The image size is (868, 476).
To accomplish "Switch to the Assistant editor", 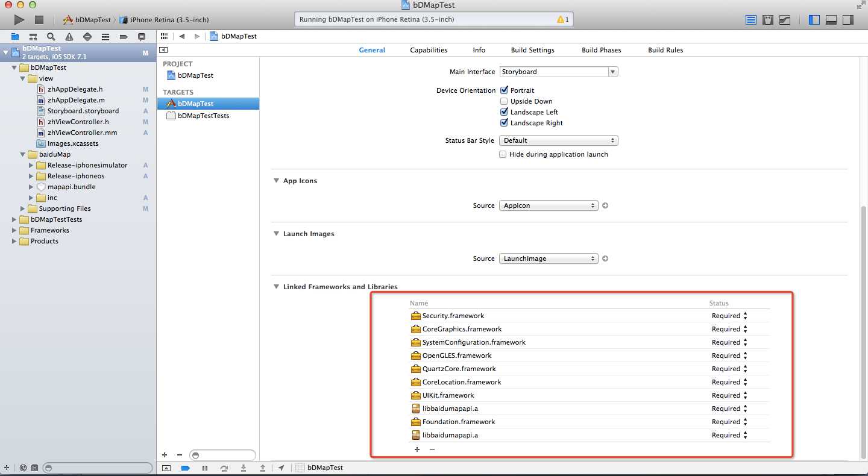I will pyautogui.click(x=768, y=20).
